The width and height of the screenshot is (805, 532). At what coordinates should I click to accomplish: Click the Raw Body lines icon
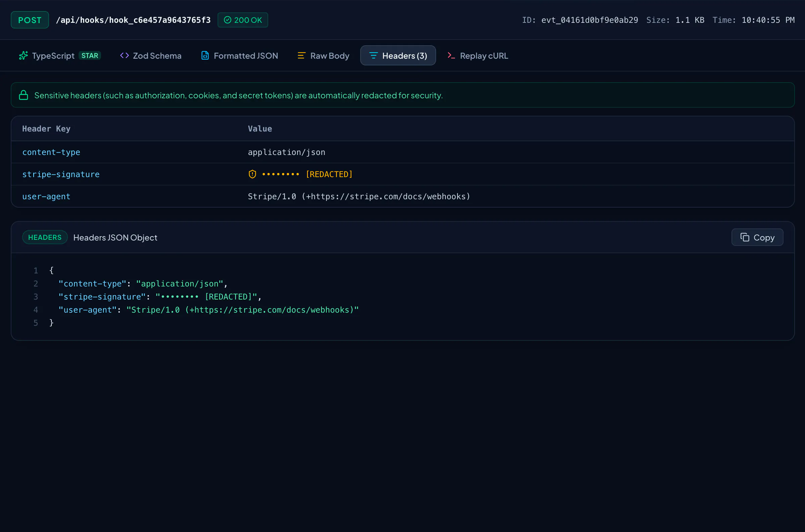[301, 56]
